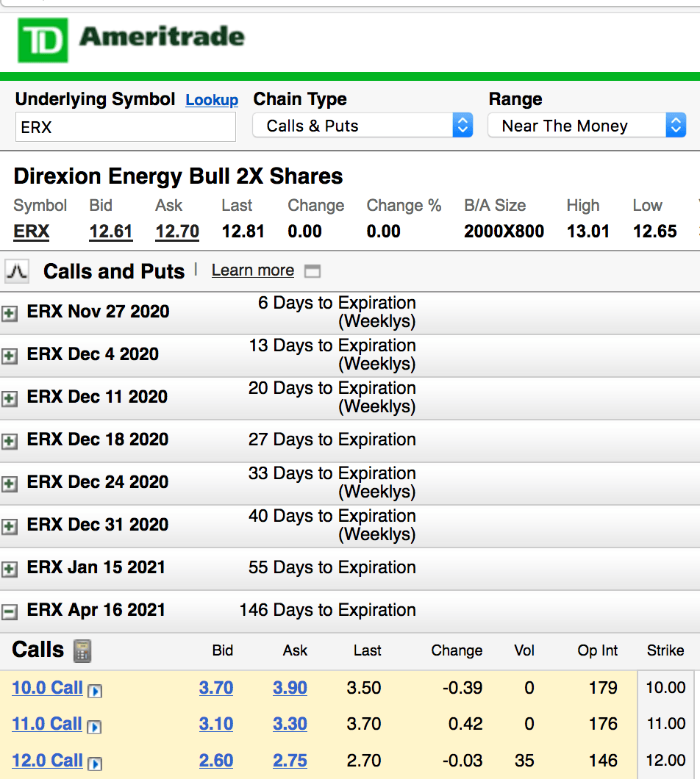Open the Range dropdown
The image size is (700, 779).
pyautogui.click(x=586, y=126)
